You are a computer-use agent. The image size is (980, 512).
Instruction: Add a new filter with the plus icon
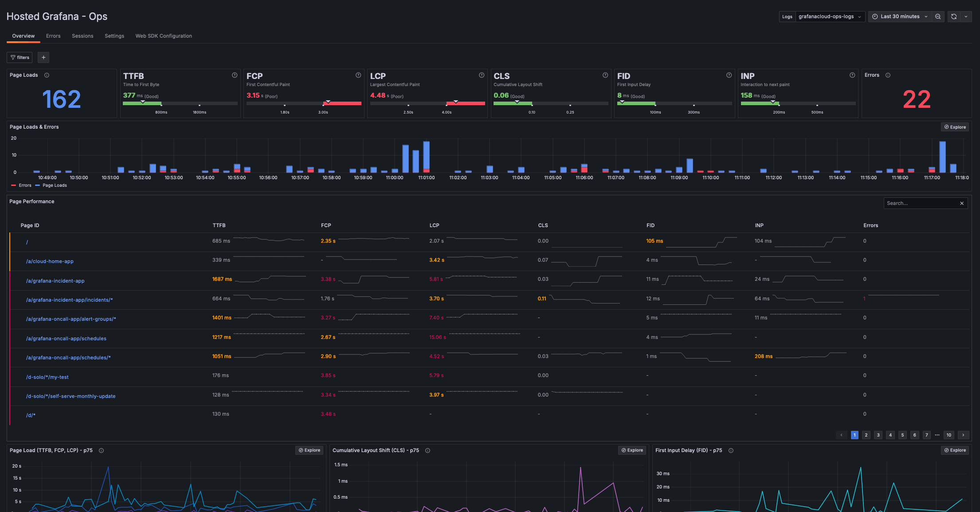click(x=43, y=57)
